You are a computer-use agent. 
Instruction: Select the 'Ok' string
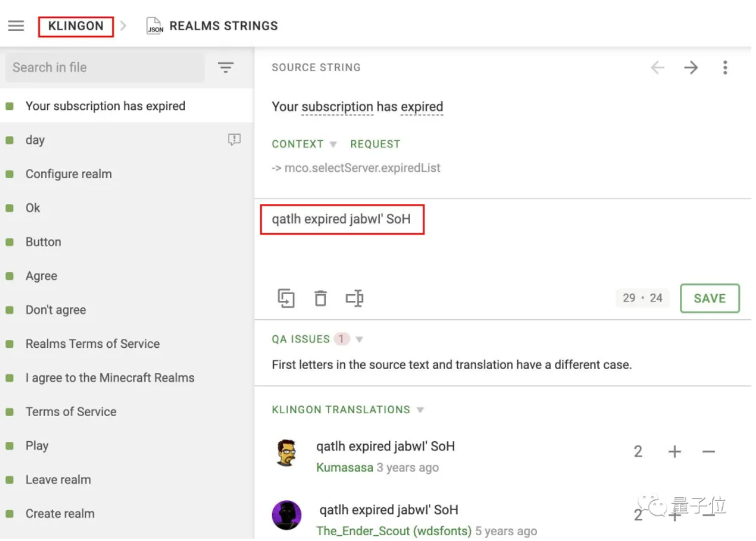point(127,208)
